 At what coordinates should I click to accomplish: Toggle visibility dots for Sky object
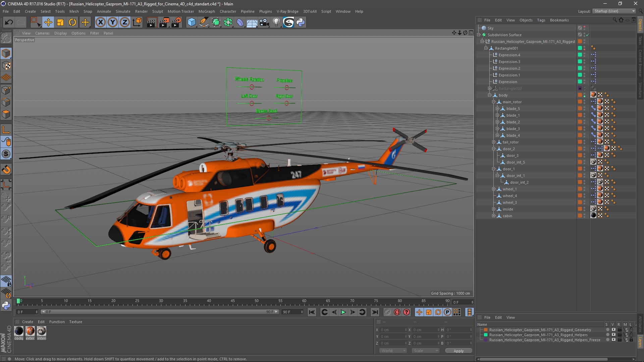click(x=585, y=28)
